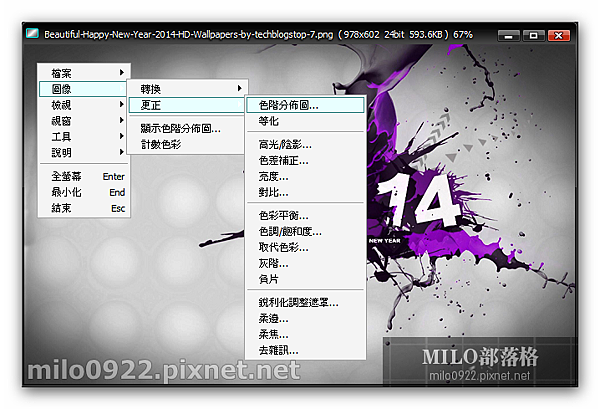600x409 pixels.
Task: Close the image viewer window
Action: [559, 36]
